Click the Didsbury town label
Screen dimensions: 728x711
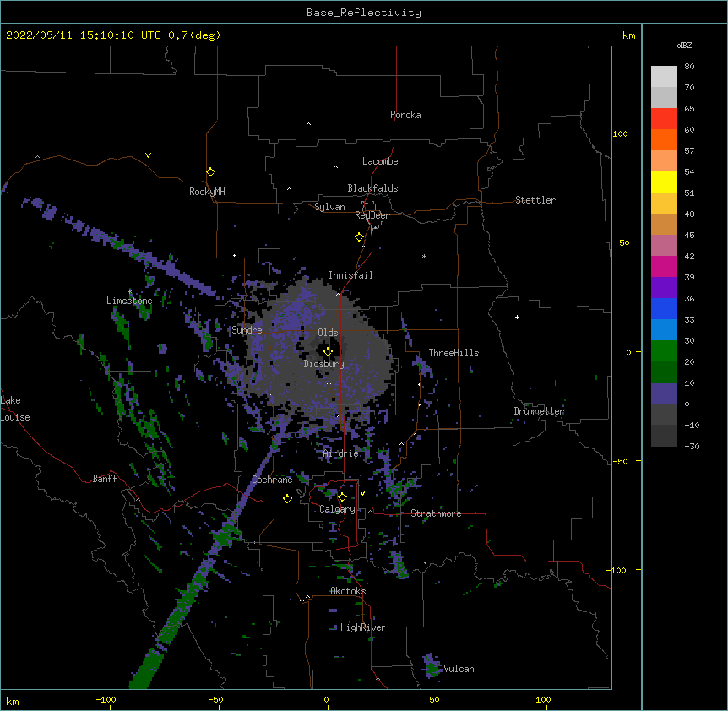pos(323,364)
